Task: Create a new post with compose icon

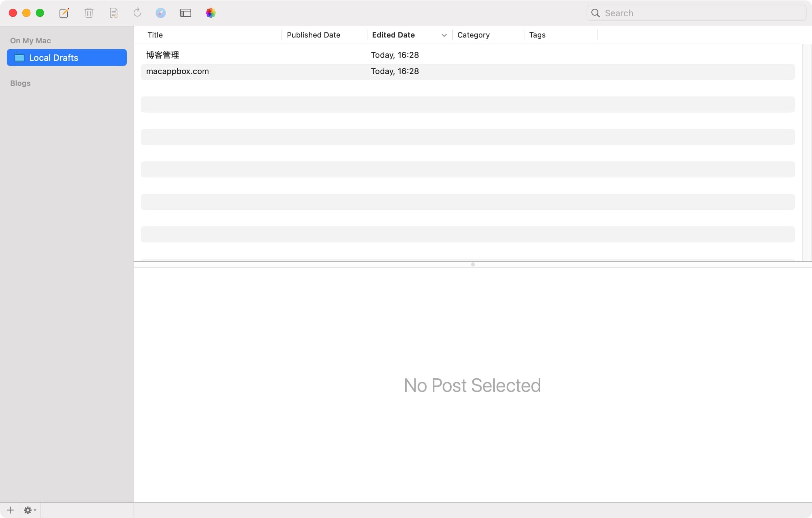Action: pos(64,13)
